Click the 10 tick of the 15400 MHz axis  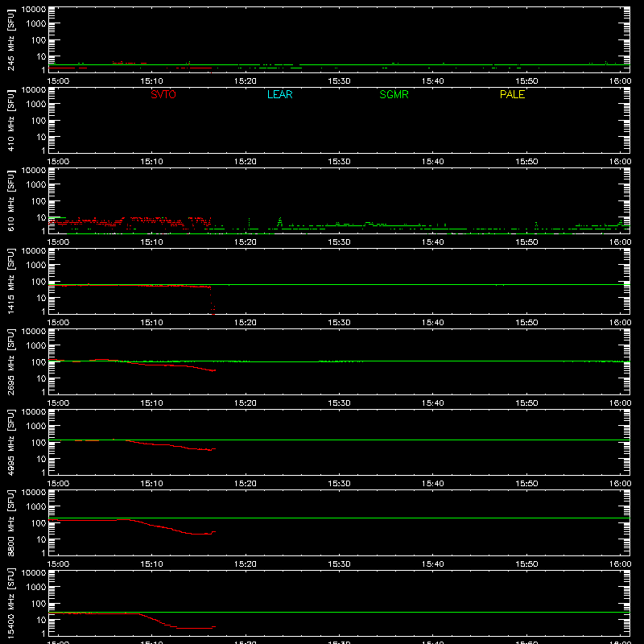(x=41, y=620)
